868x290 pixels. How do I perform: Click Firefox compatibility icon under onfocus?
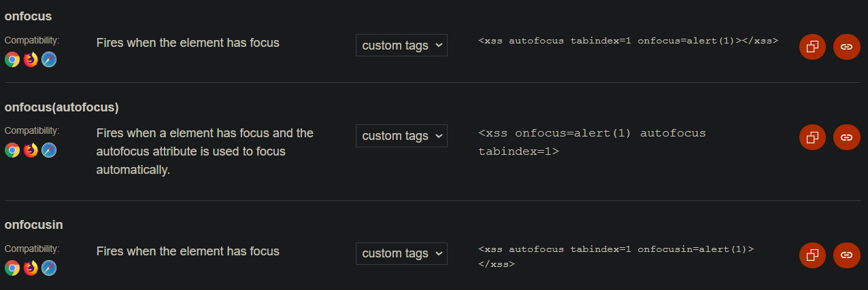point(31,60)
